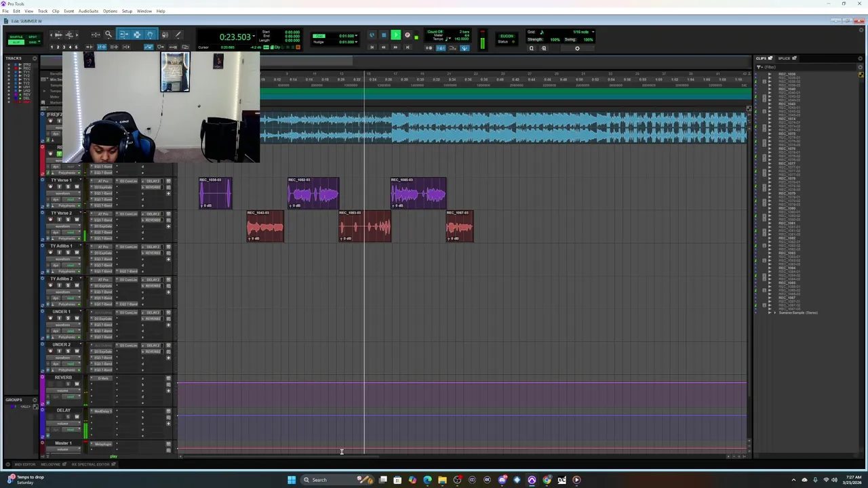Screen dimensions: 868x488
Task: Toggle Slip edit mode
Action: tap(16, 42)
